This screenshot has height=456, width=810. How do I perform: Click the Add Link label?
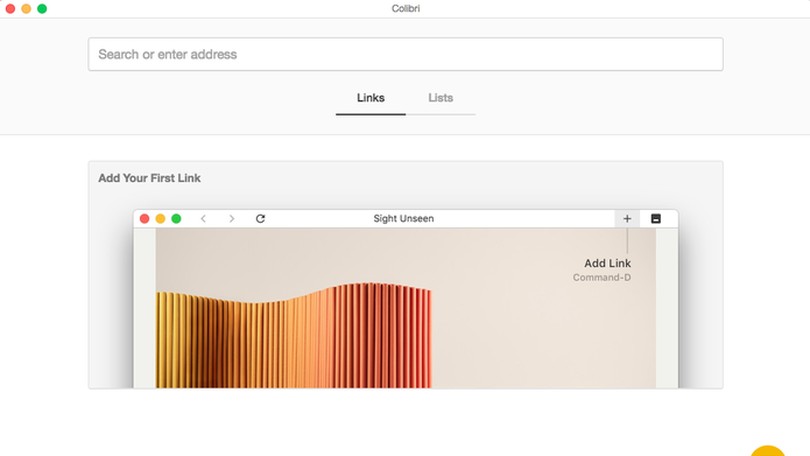pyautogui.click(x=607, y=263)
